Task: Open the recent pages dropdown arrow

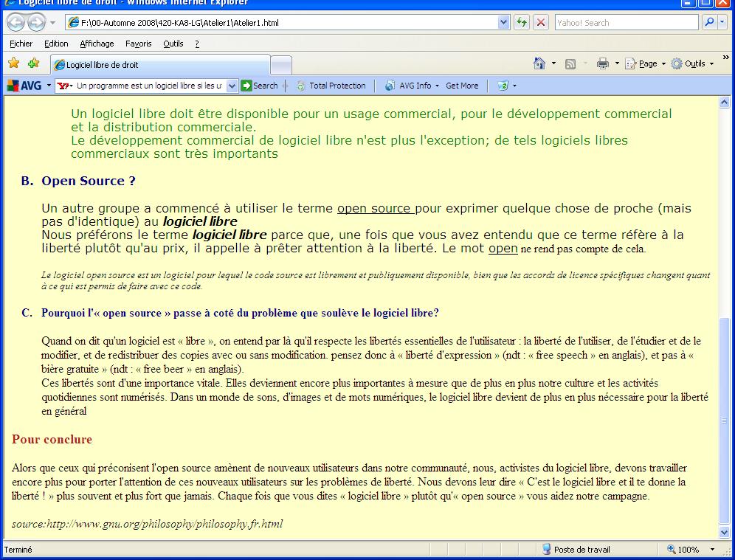Action: [x=52, y=22]
